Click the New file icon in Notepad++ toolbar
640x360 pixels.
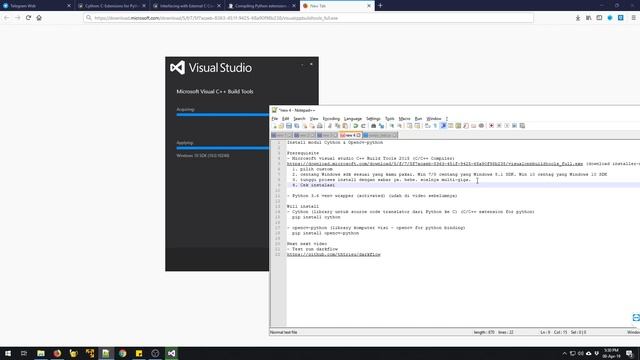[275, 126]
